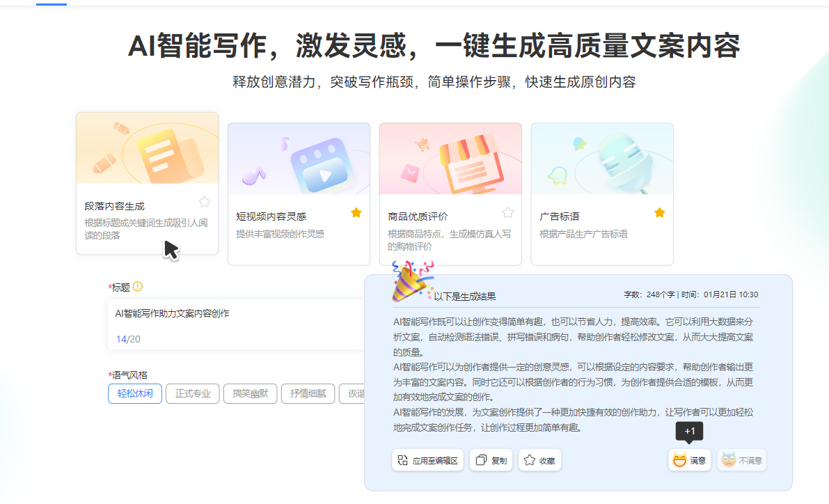
Task: Click the 标题 info warning icon
Action: tap(137, 287)
